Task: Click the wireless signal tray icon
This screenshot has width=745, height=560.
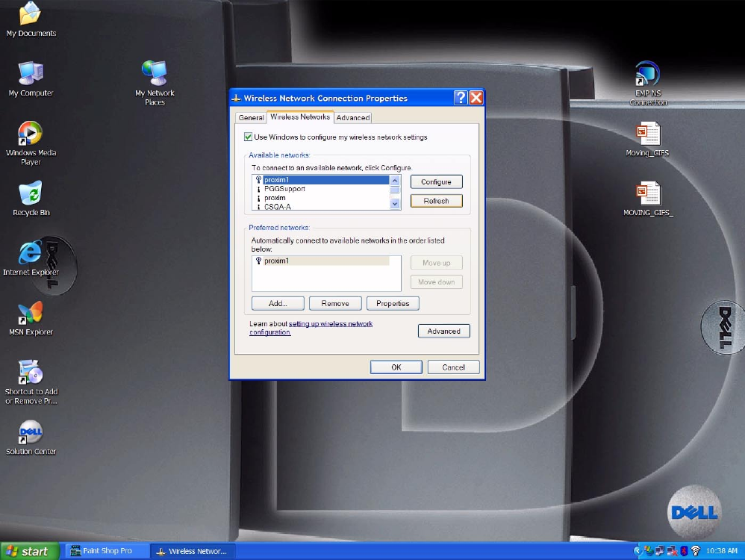Action: click(696, 551)
